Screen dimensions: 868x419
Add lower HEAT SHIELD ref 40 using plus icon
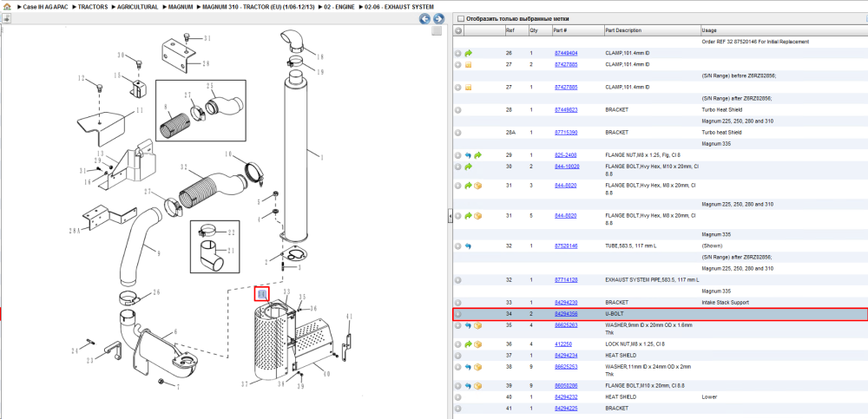coord(458,397)
